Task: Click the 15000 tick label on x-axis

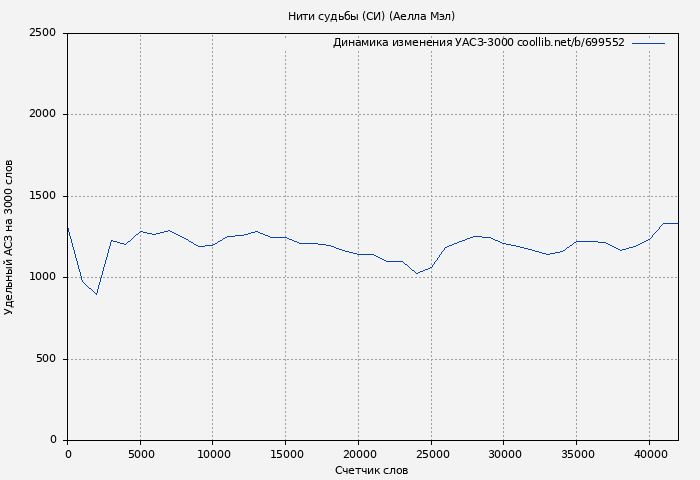Action: coord(285,454)
